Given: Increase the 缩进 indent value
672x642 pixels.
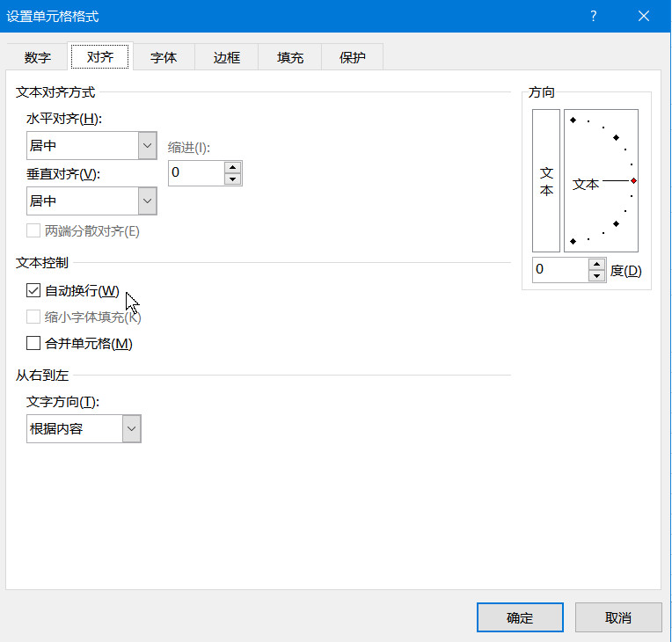Looking at the screenshot, I should pyautogui.click(x=233, y=167).
